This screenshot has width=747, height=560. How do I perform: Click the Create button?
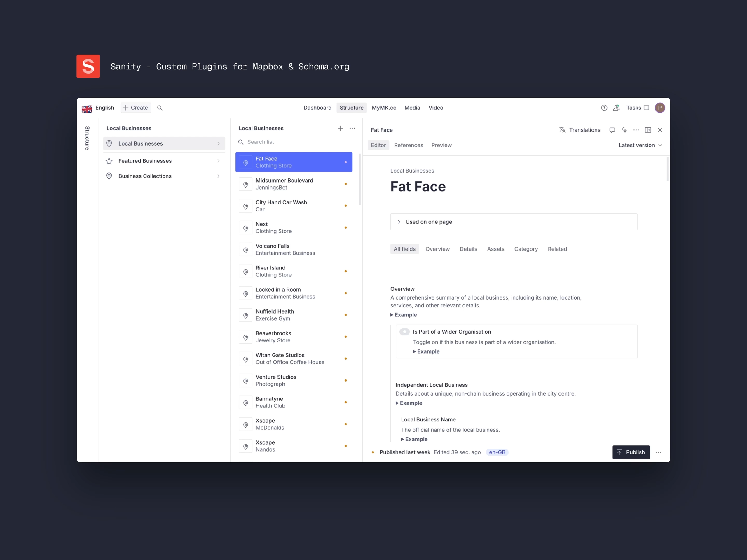136,108
